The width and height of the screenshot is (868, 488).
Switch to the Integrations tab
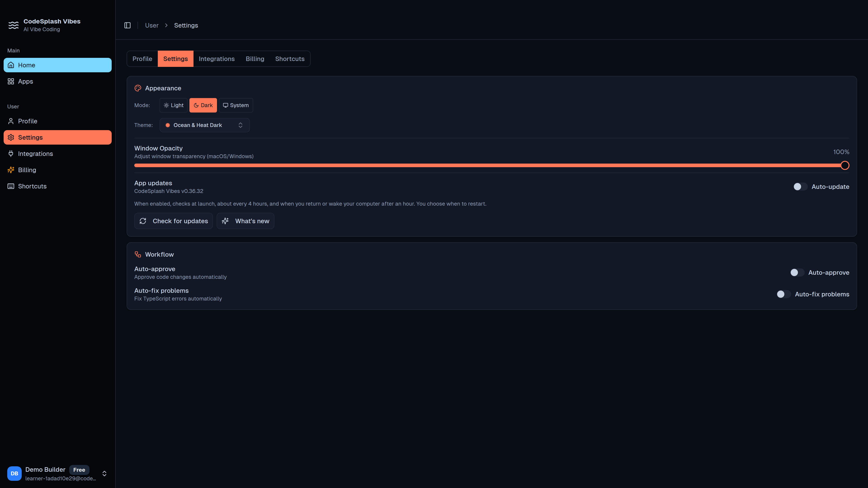tap(217, 59)
